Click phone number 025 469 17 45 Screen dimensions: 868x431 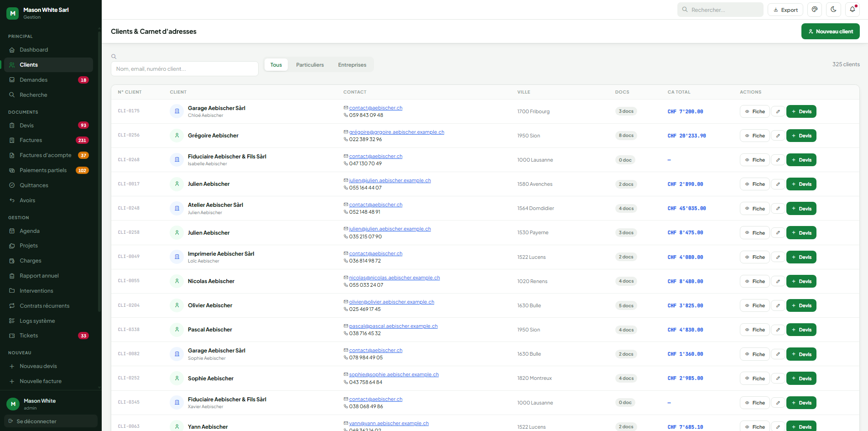(x=365, y=309)
